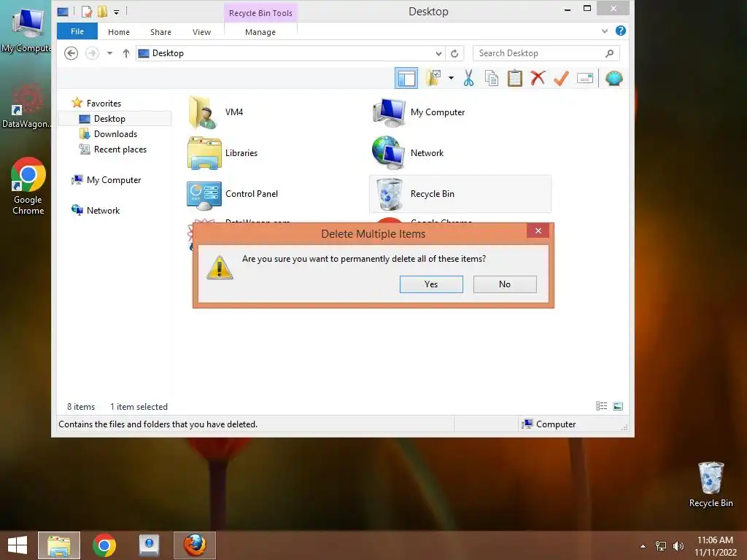Click the Rename toolbar icon
The height and width of the screenshot is (560, 747).
[584, 78]
